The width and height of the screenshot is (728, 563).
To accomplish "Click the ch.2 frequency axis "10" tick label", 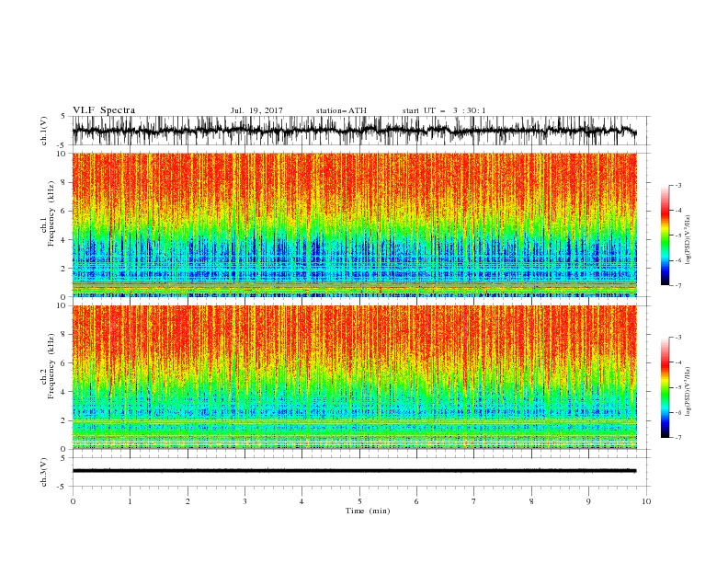I will [63, 305].
